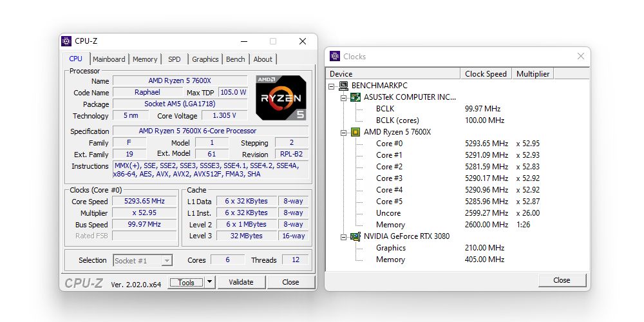Open the About tab
Viewport: 644px width, 322px height.
(263, 59)
